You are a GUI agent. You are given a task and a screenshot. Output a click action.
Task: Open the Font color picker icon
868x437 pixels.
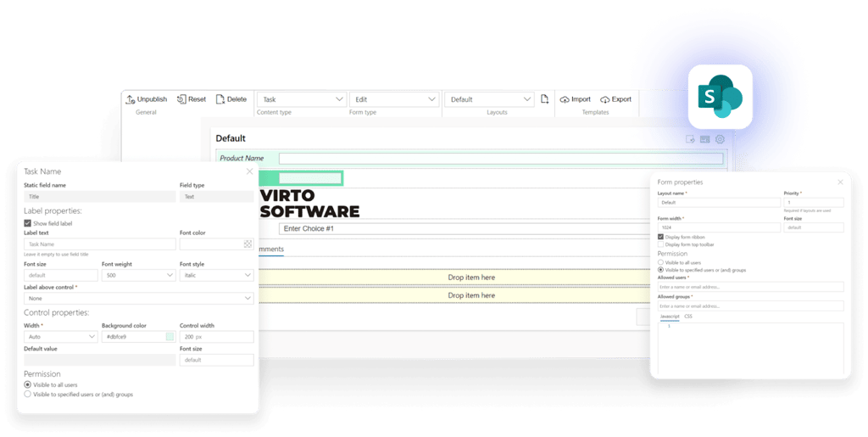248,244
